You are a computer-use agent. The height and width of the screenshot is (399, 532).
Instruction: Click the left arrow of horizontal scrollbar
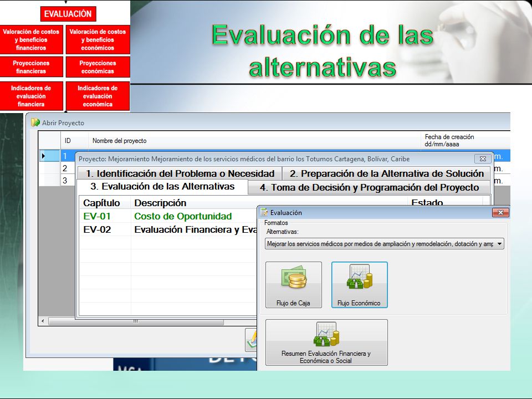[x=43, y=321]
